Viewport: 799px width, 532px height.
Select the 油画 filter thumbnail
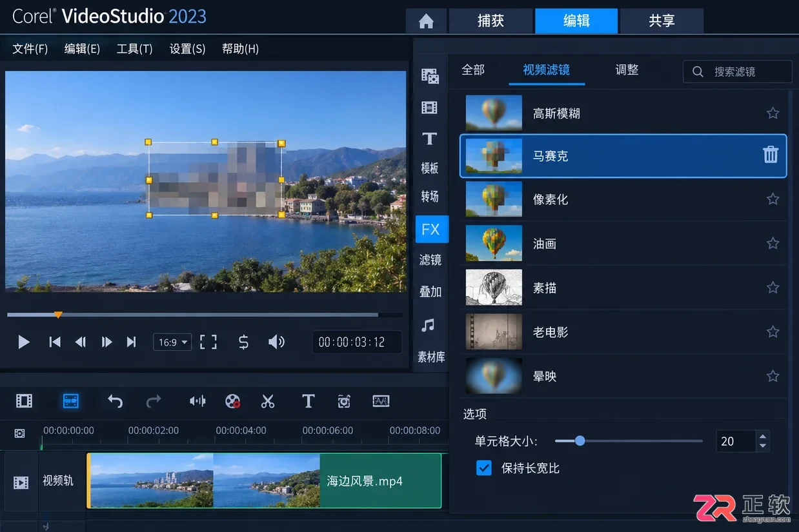[494, 244]
